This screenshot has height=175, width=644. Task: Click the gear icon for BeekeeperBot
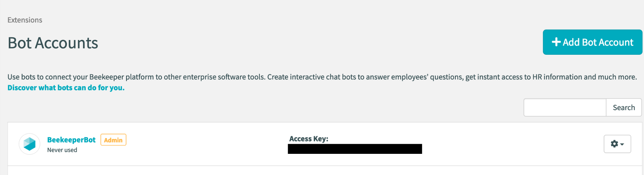(614, 144)
